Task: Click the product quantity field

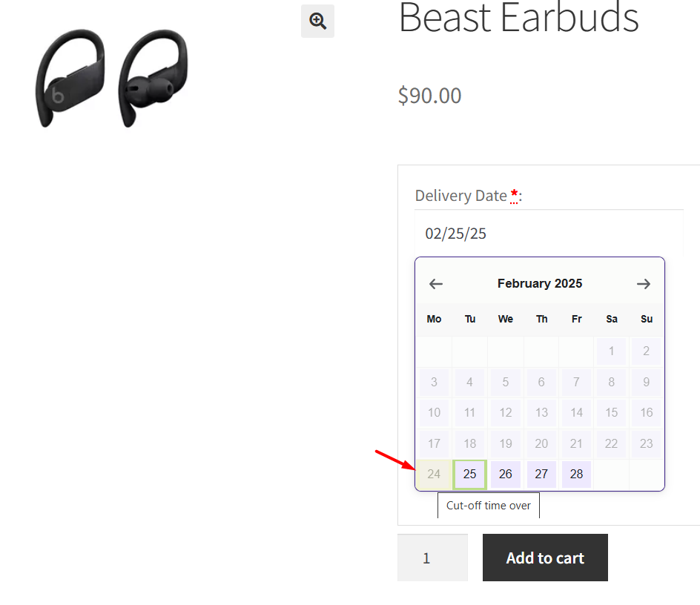Action: 432,558
